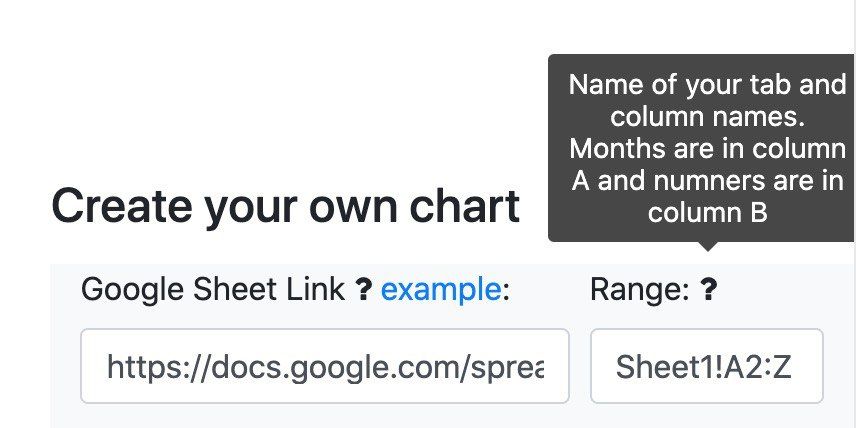Click into the Range input field
This screenshot has width=856, height=428.
706,366
